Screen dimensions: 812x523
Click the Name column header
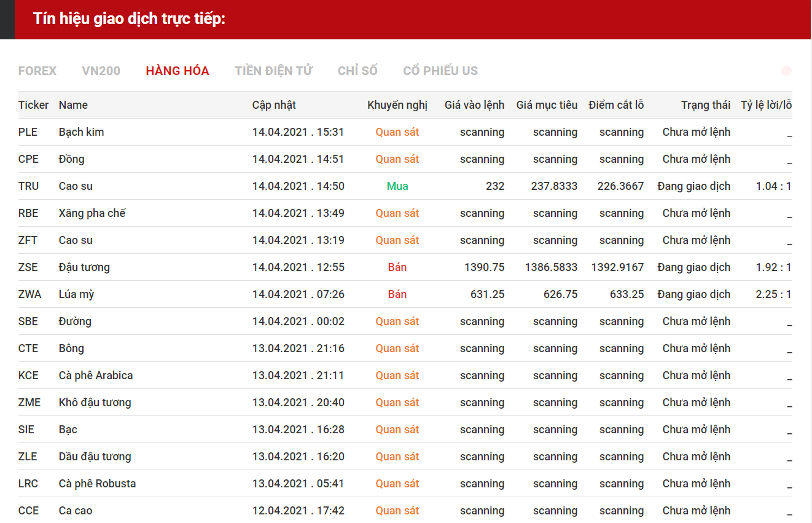[73, 105]
